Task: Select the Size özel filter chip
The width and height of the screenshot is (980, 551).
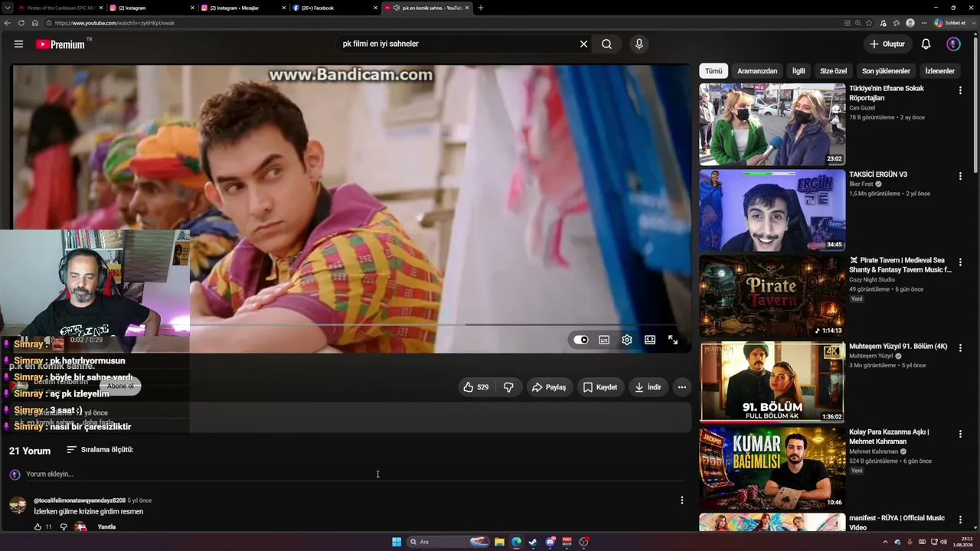Action: (834, 71)
